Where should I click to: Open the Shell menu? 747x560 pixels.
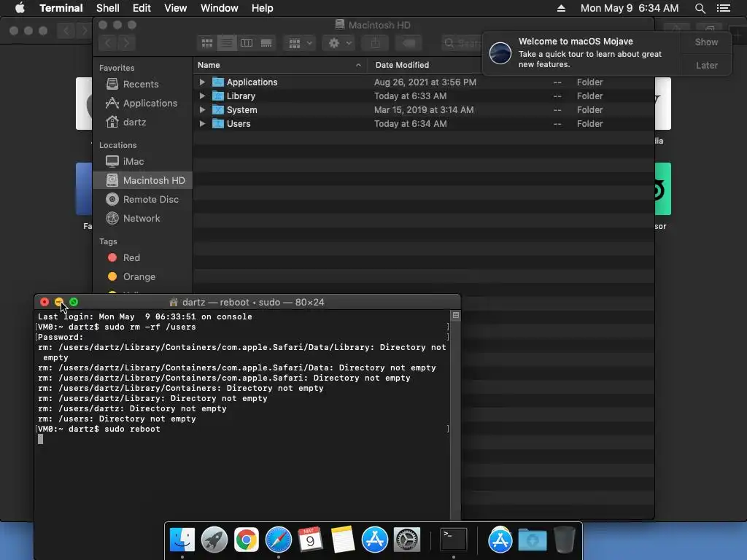(x=108, y=8)
